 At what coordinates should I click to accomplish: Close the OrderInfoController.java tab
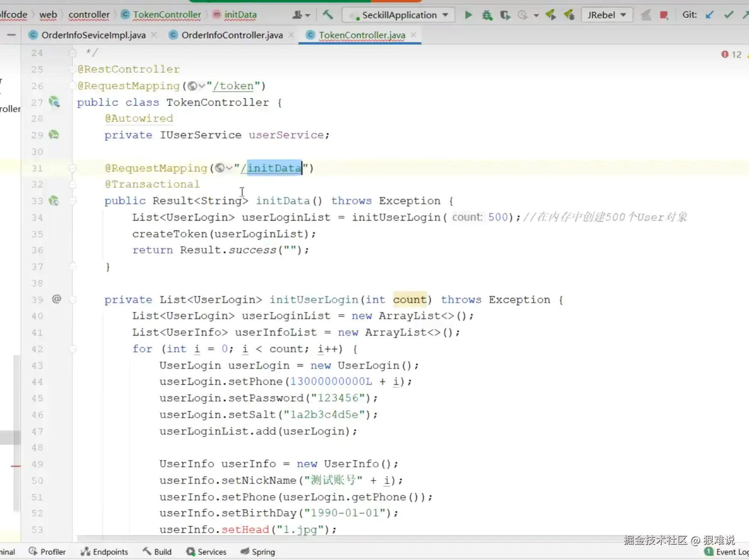291,35
